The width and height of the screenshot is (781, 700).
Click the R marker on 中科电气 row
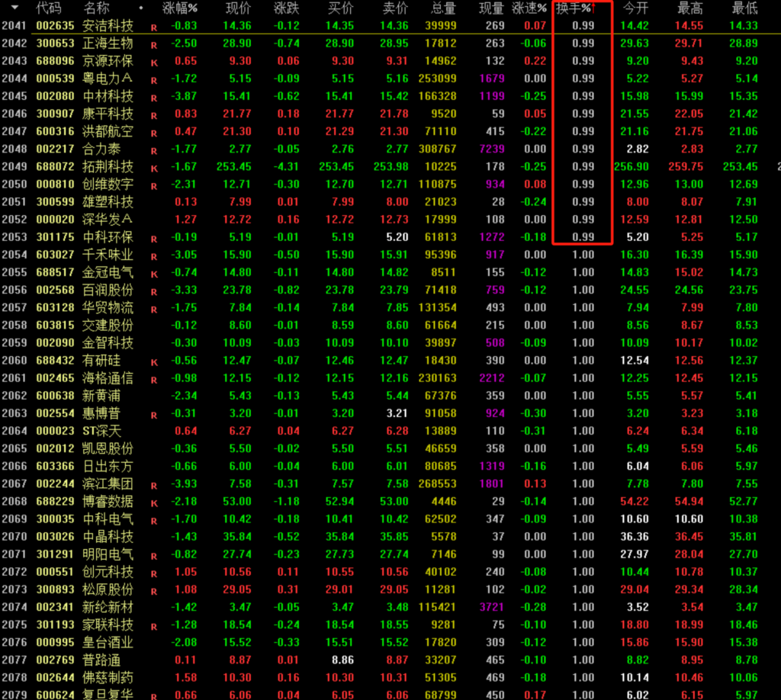pos(154,522)
